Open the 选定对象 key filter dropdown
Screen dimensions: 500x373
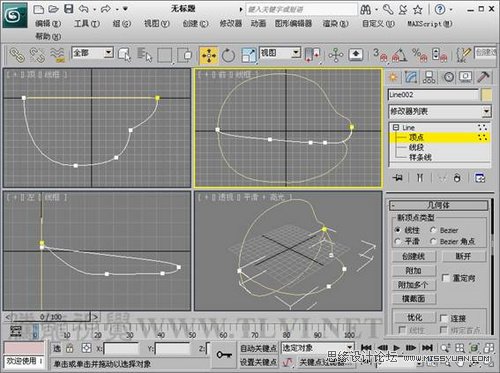coord(349,348)
